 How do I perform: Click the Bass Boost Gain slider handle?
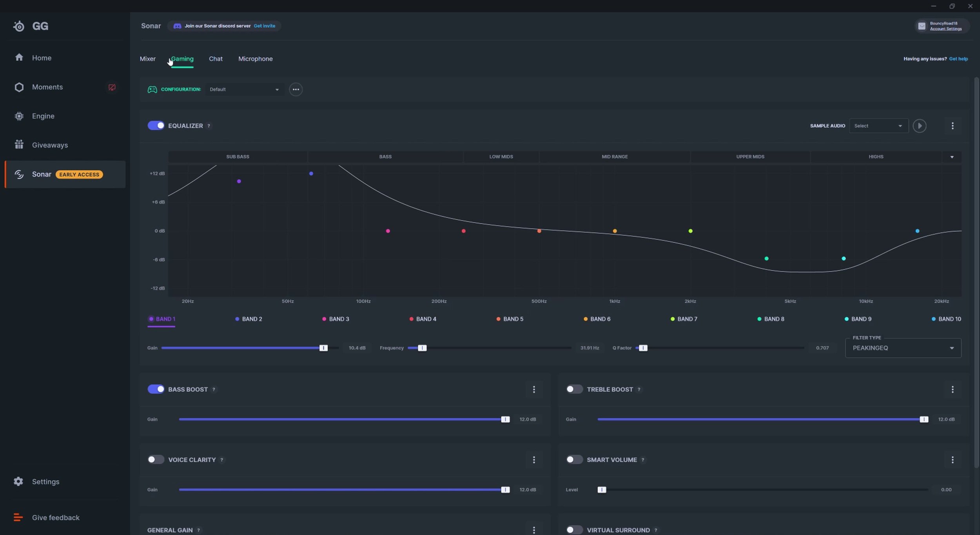point(505,419)
